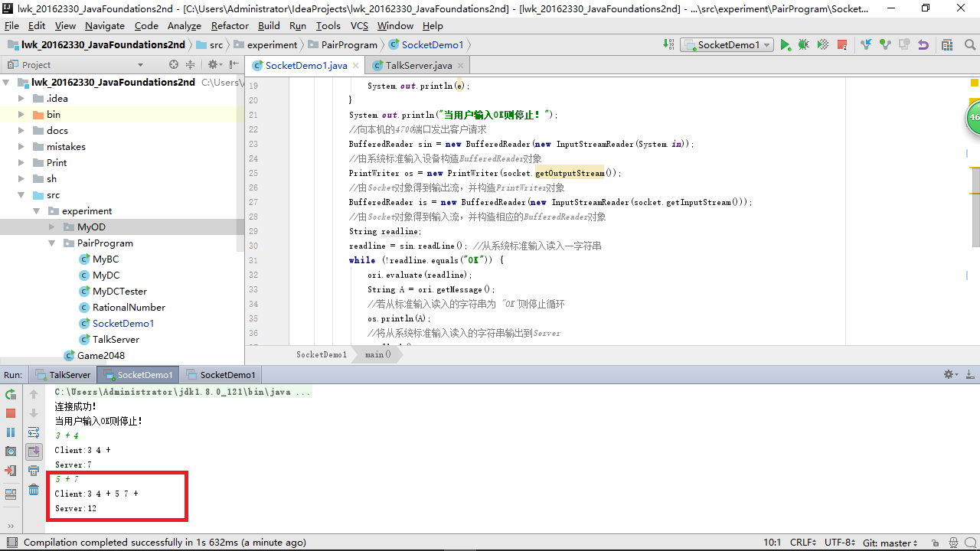Expand the docs folder
This screenshot has width=980, height=551.
[22, 131]
